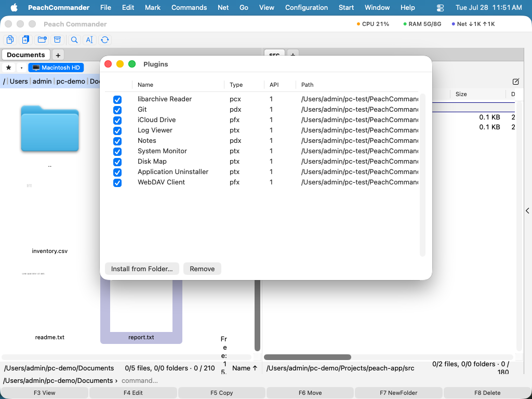The width and height of the screenshot is (532, 399).
Task: Click the 'admin' breadcrumb segment
Action: point(42,81)
